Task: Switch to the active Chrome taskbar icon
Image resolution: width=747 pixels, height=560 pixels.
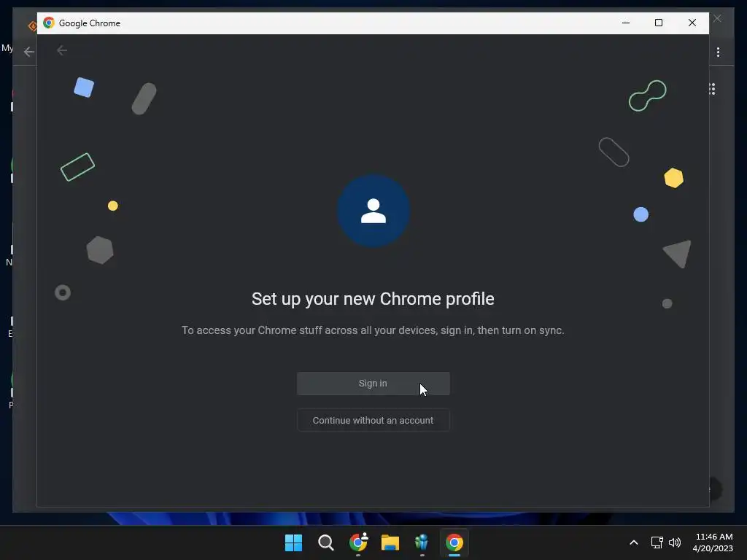Action: click(454, 542)
